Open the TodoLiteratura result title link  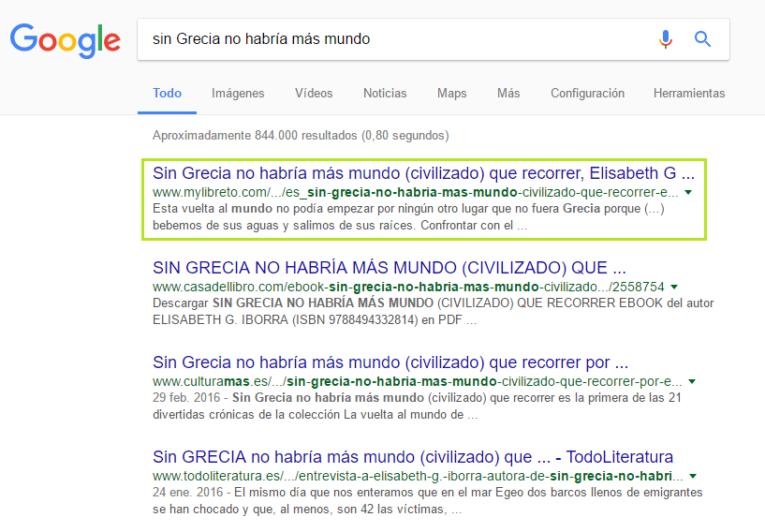[x=413, y=457]
